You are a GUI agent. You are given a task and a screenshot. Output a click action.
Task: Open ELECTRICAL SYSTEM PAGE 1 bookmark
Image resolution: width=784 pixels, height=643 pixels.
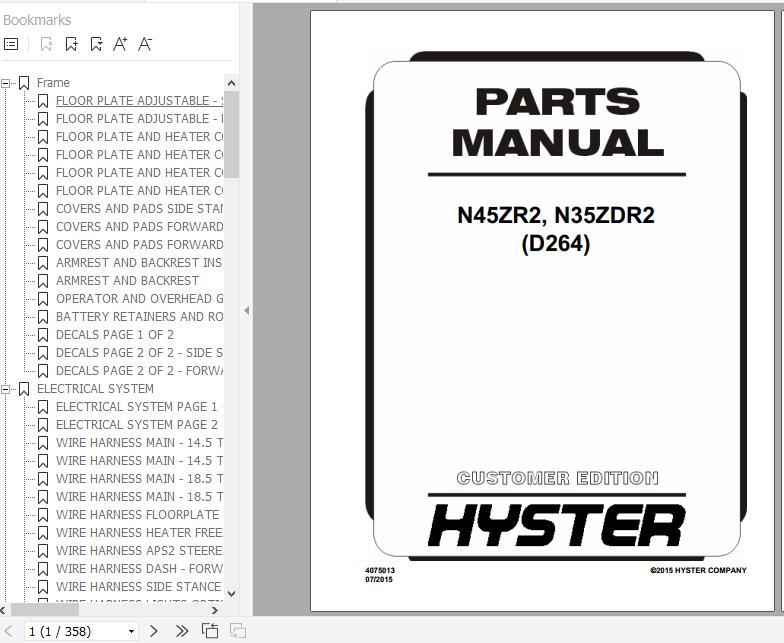click(139, 407)
